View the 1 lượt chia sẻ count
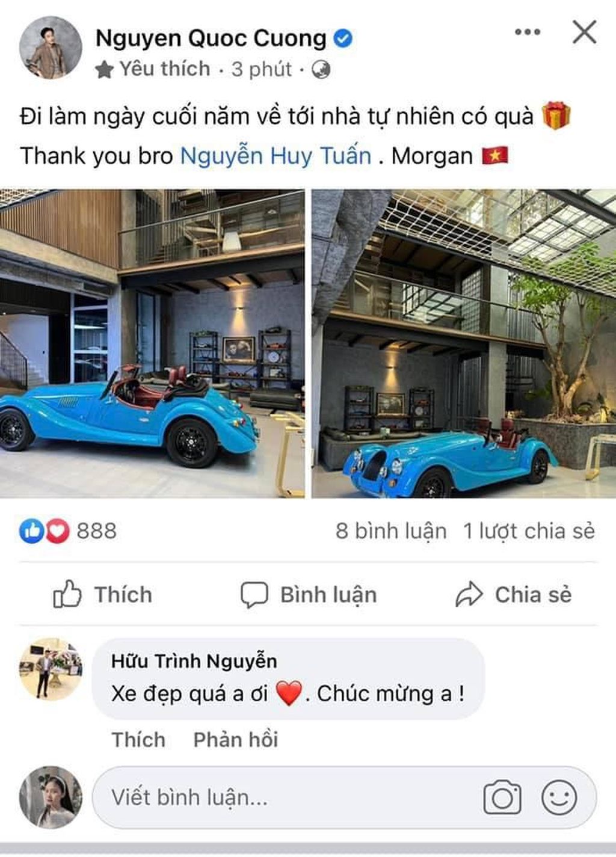 tap(529, 531)
